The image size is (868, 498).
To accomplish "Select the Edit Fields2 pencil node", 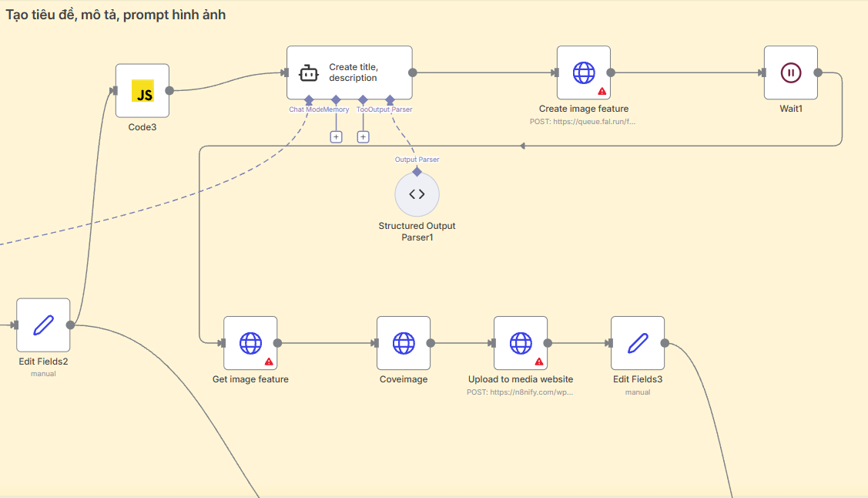I will pyautogui.click(x=43, y=325).
